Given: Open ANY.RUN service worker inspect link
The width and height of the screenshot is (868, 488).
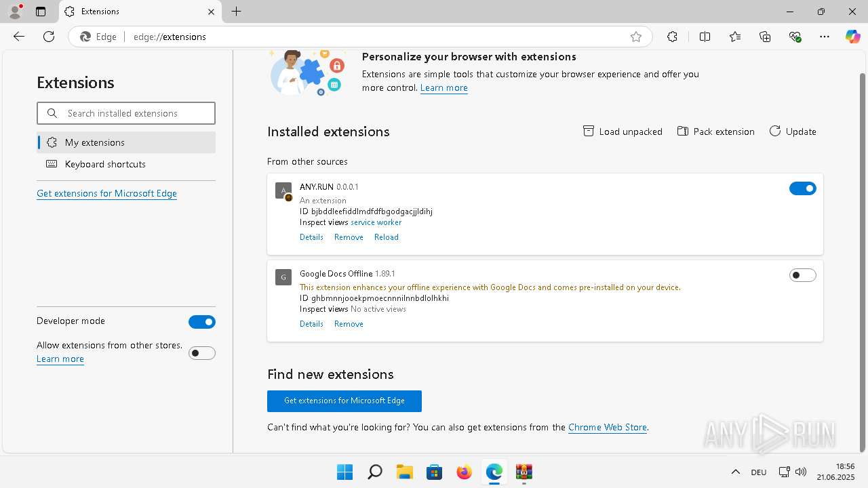Looking at the screenshot, I should [x=376, y=222].
